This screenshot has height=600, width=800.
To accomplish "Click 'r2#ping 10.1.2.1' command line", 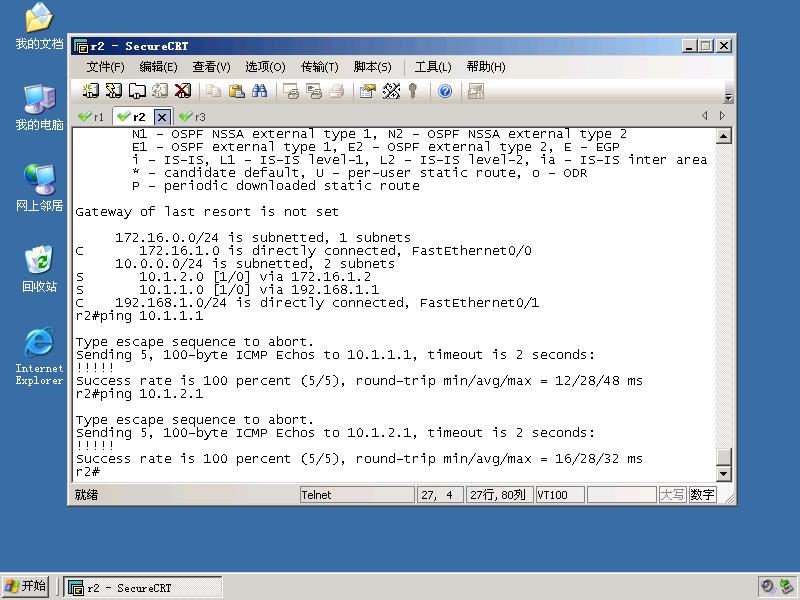I will (139, 394).
